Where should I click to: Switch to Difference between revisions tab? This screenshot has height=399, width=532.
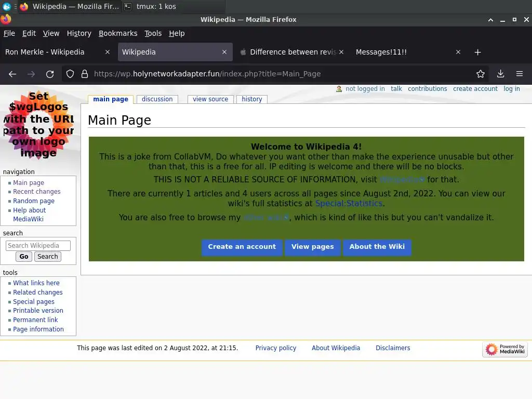point(292,52)
